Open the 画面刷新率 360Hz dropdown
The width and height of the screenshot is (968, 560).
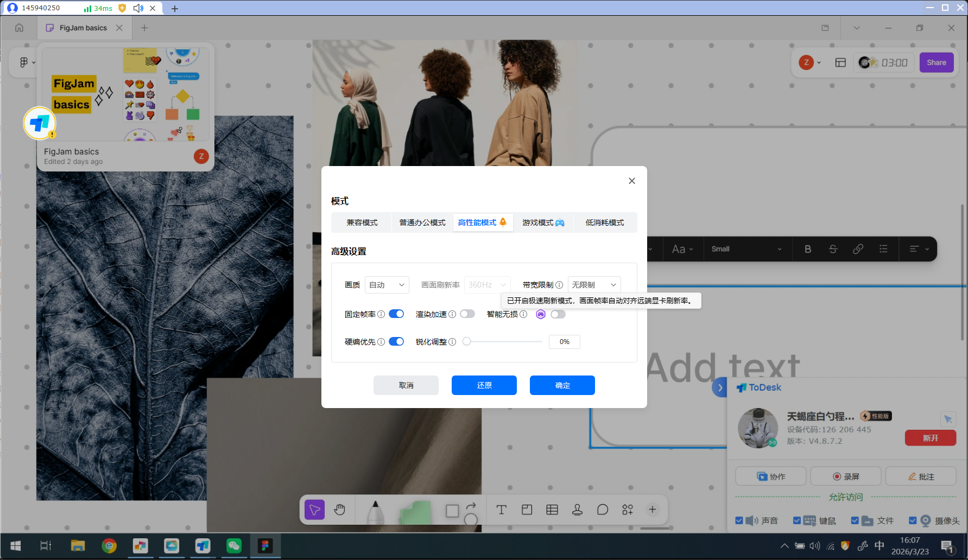click(x=488, y=285)
